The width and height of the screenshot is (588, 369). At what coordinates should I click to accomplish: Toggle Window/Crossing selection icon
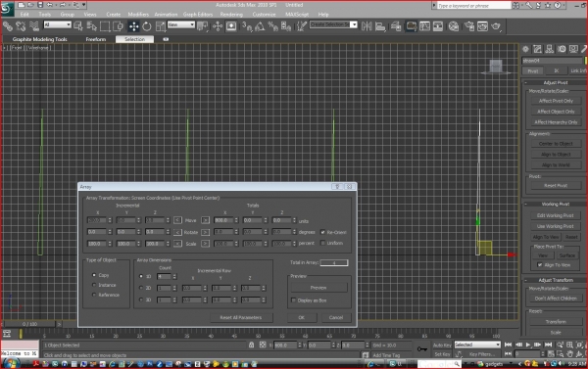(x=119, y=26)
